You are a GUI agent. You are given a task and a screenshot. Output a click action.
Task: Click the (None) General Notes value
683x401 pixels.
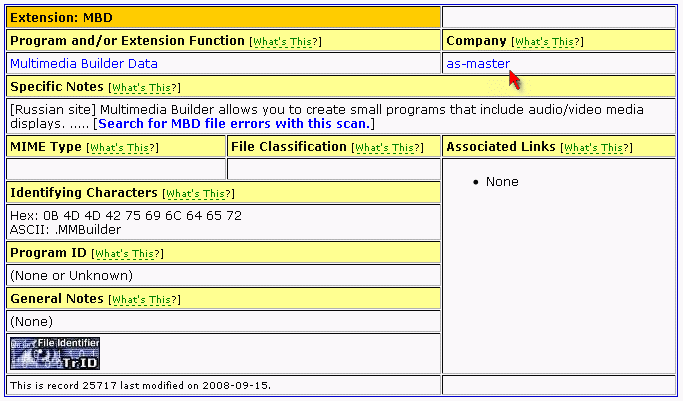tap(31, 322)
